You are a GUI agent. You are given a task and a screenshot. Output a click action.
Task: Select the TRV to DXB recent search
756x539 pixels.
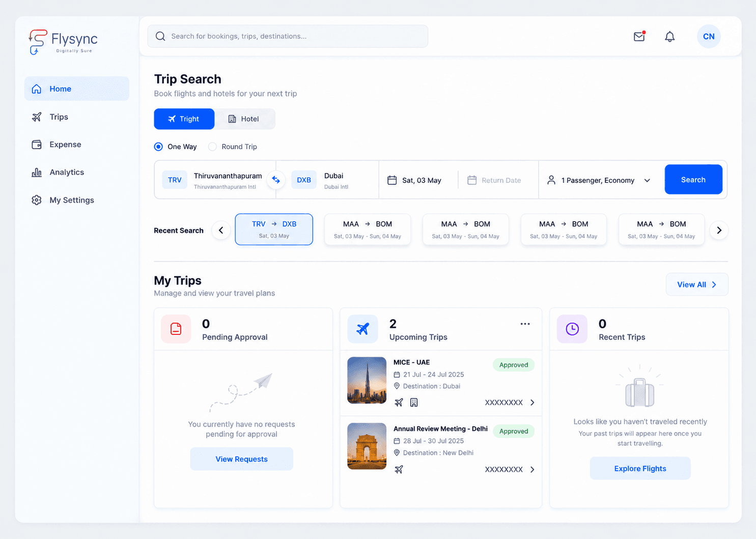click(x=274, y=229)
